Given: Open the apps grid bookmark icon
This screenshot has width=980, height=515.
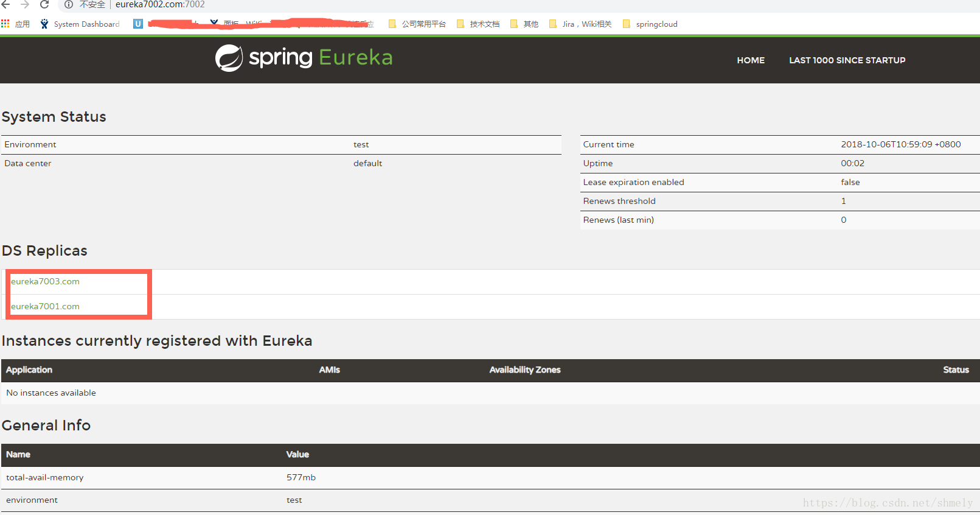Looking at the screenshot, I should [x=5, y=24].
